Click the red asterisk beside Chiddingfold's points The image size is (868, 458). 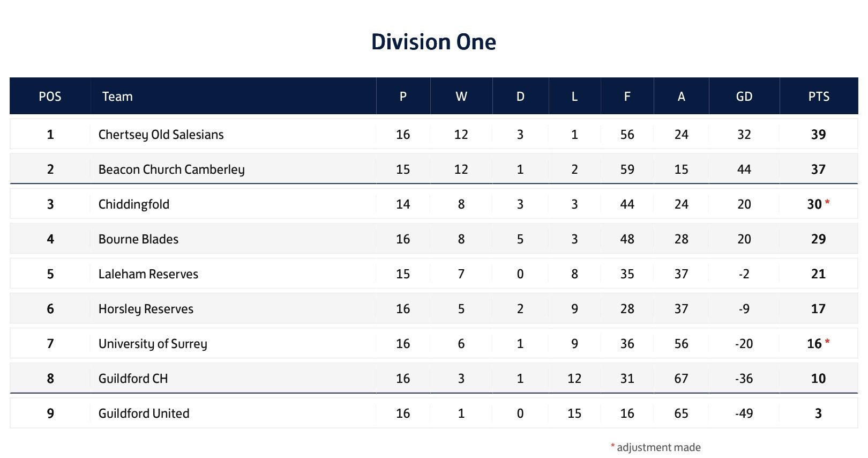(827, 202)
